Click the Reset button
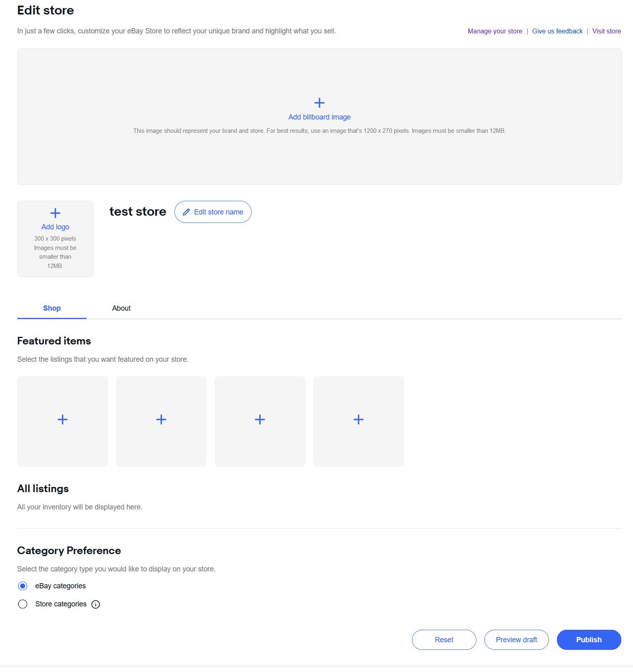Image resolution: width=633 pixels, height=672 pixels. 444,640
